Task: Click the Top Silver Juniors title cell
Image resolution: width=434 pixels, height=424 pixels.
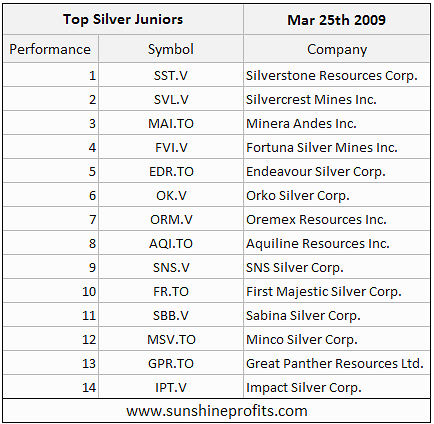Action: 123,19
